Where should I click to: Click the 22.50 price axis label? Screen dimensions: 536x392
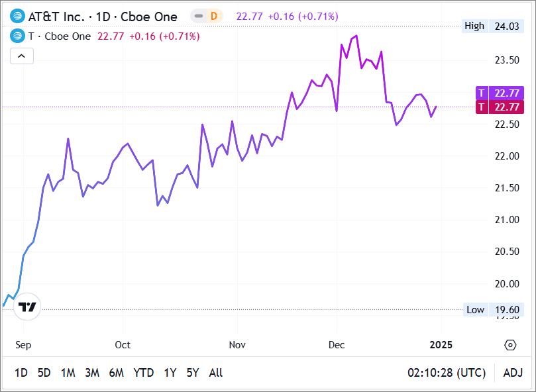click(507, 124)
